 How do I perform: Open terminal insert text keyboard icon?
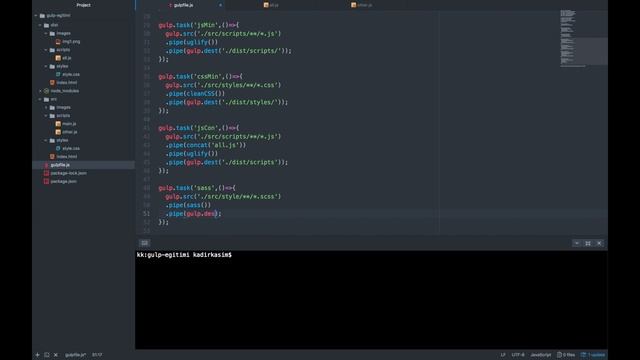coord(144,243)
